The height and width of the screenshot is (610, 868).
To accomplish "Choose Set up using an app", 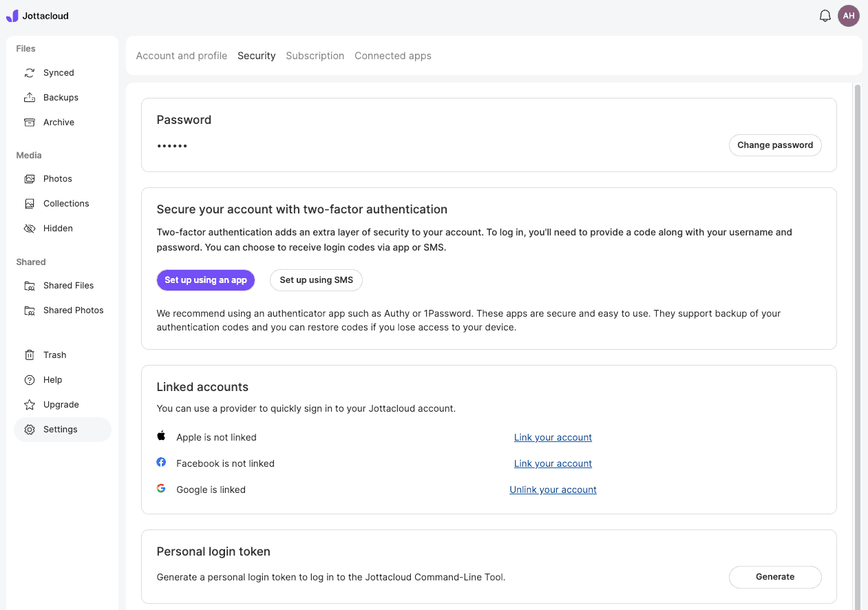I will pyautogui.click(x=206, y=280).
